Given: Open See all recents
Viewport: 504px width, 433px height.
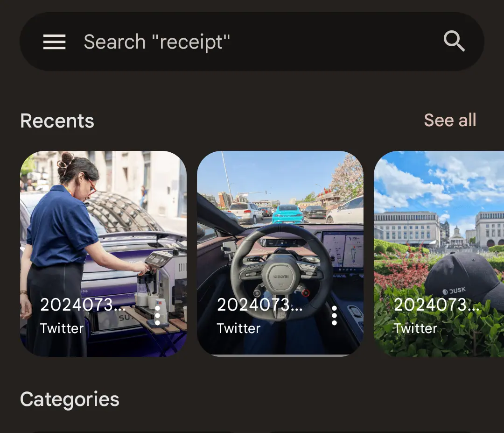Looking at the screenshot, I should (x=450, y=120).
